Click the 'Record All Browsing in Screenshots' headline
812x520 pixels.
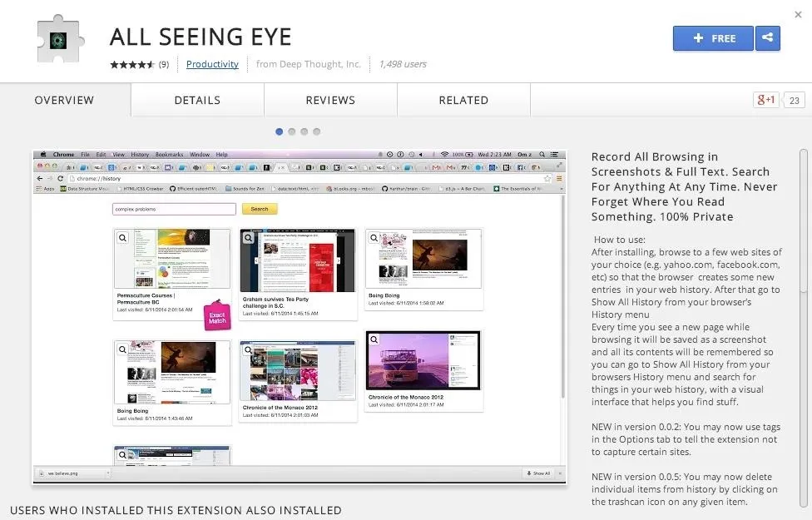point(684,186)
